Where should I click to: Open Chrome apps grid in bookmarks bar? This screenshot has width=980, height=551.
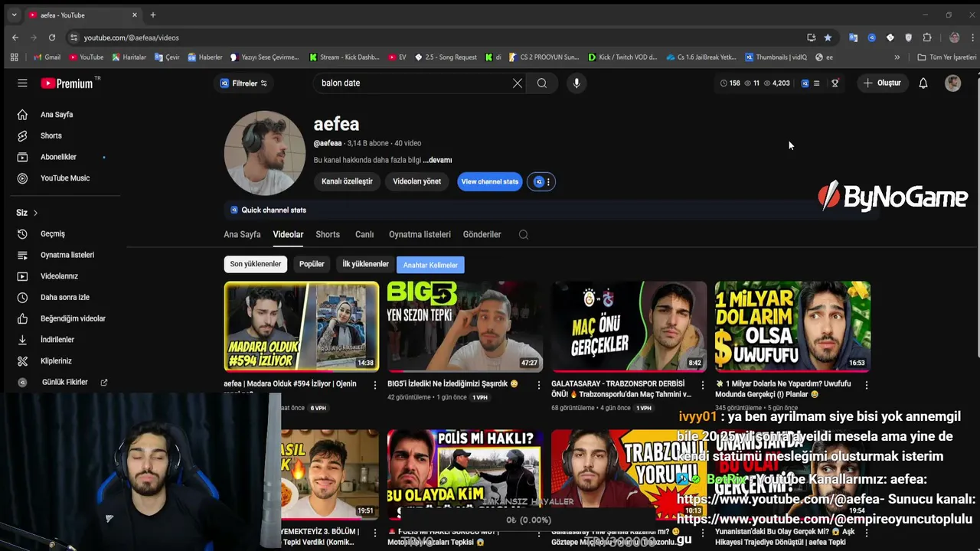tap(14, 57)
